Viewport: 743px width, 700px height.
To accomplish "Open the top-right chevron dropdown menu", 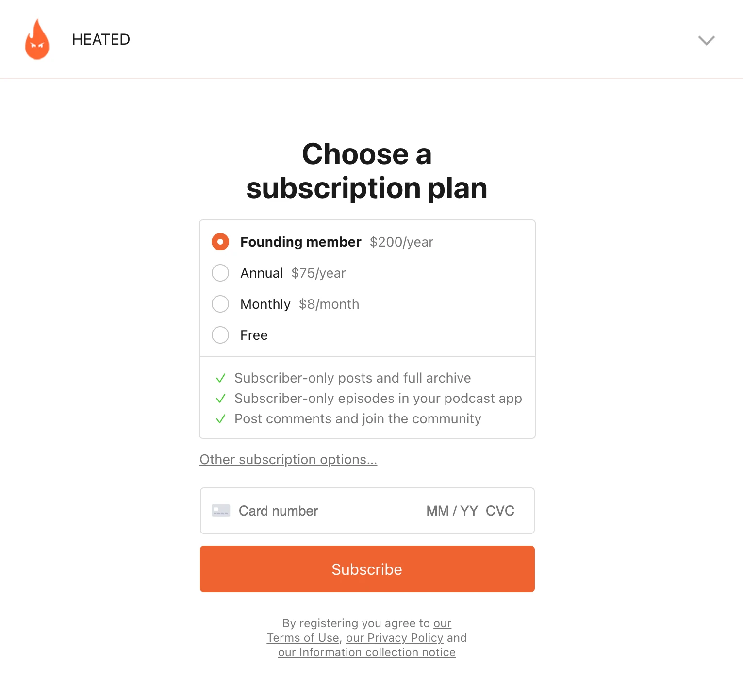I will tap(706, 40).
